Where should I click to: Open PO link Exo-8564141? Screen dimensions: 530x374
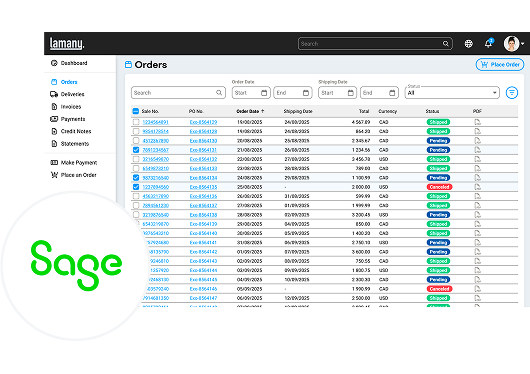tap(203, 242)
